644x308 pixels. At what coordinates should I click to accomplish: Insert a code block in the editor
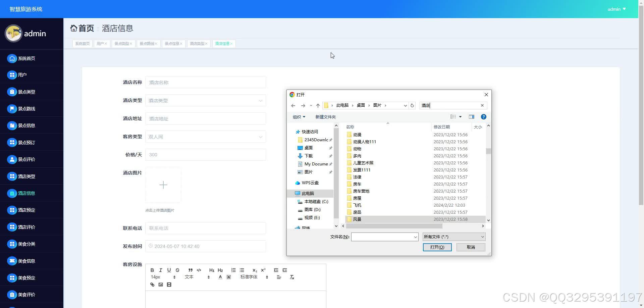tap(199, 270)
